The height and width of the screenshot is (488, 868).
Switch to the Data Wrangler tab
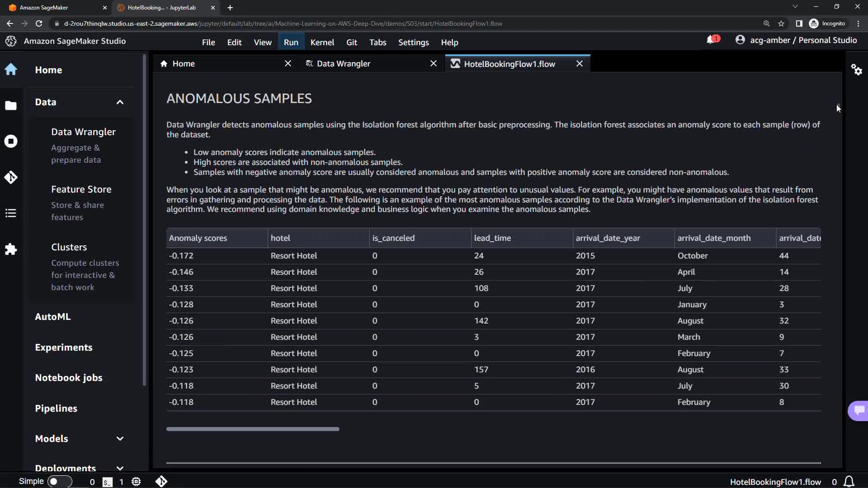[x=343, y=64]
